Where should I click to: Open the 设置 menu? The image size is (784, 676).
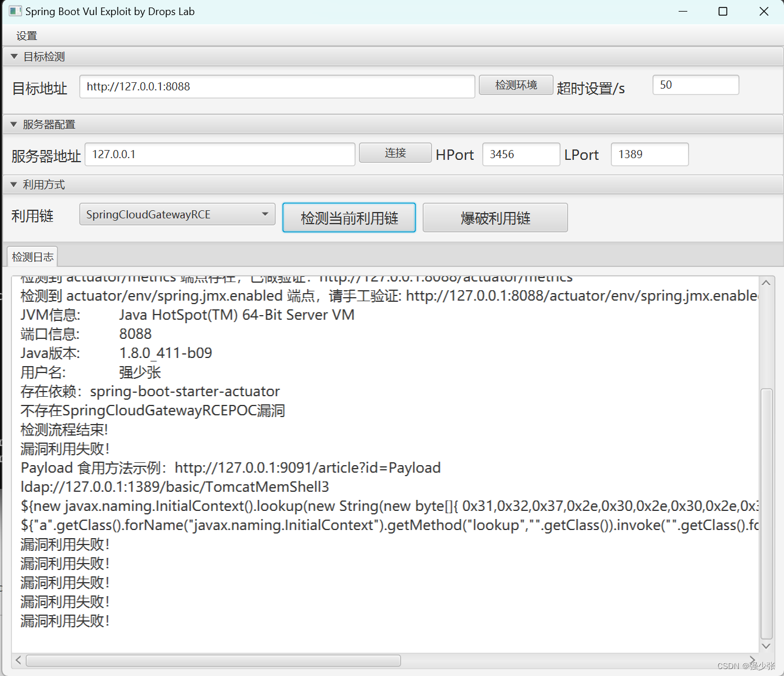pyautogui.click(x=27, y=36)
